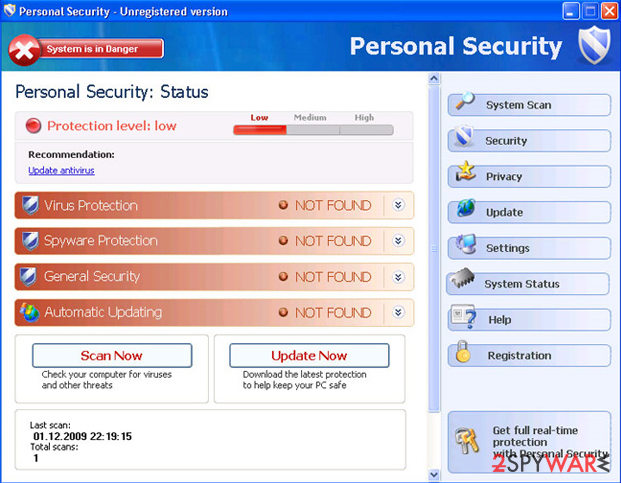Viewport: 621px width, 483px height.
Task: Follow the Update antivirus link
Action: pos(61,170)
